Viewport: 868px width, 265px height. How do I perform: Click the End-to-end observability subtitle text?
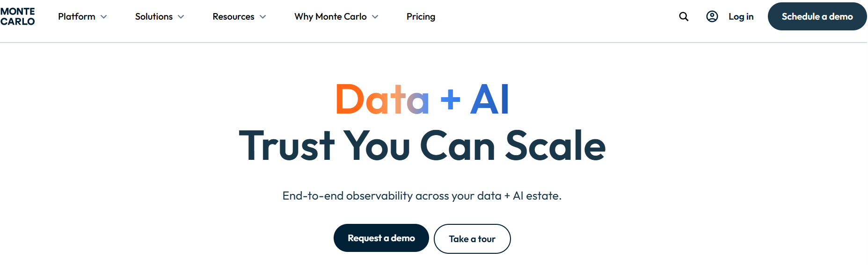tap(422, 196)
